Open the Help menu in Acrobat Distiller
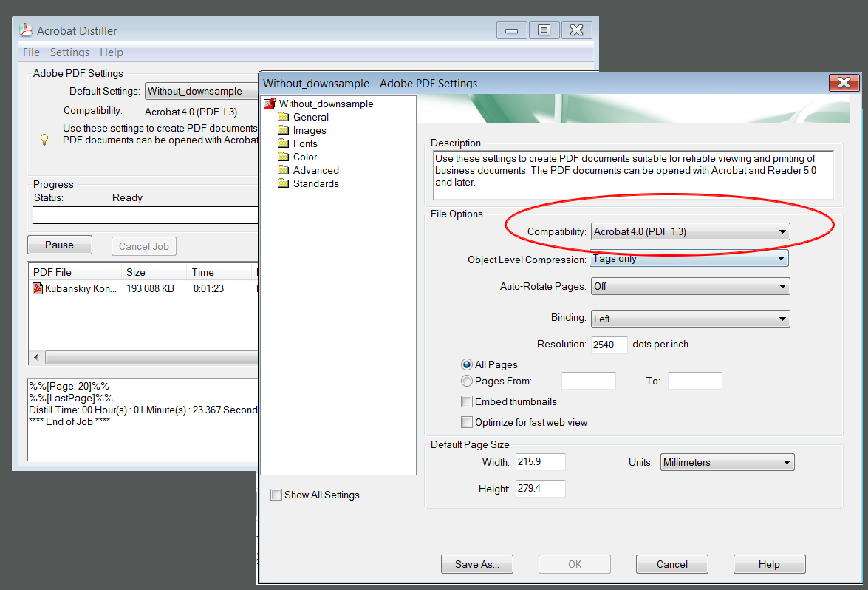This screenshot has height=590, width=868. (112, 52)
